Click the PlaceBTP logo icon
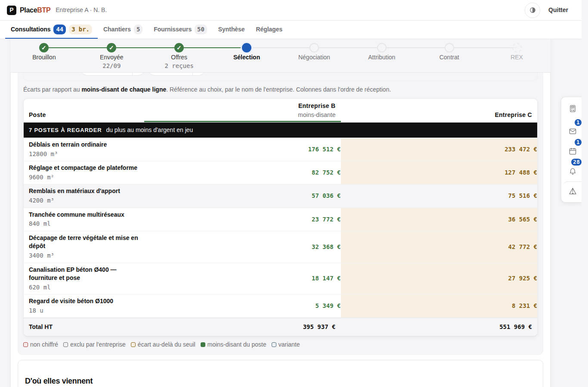Image resolution: width=588 pixels, height=387 pixels. click(x=12, y=10)
